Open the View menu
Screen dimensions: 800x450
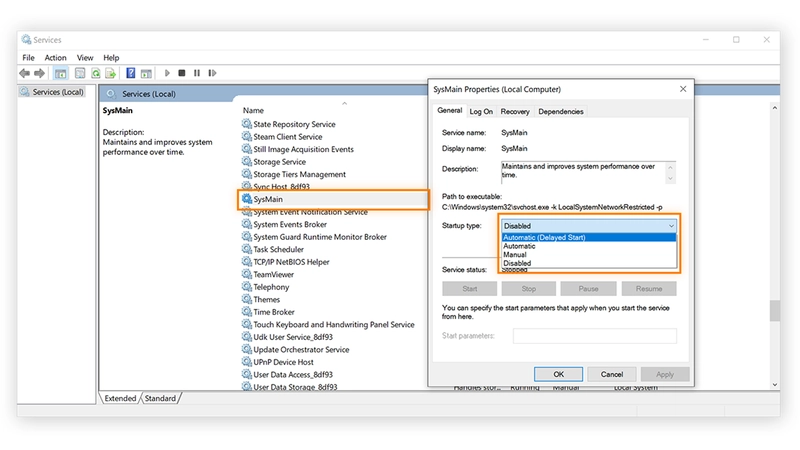[85, 58]
